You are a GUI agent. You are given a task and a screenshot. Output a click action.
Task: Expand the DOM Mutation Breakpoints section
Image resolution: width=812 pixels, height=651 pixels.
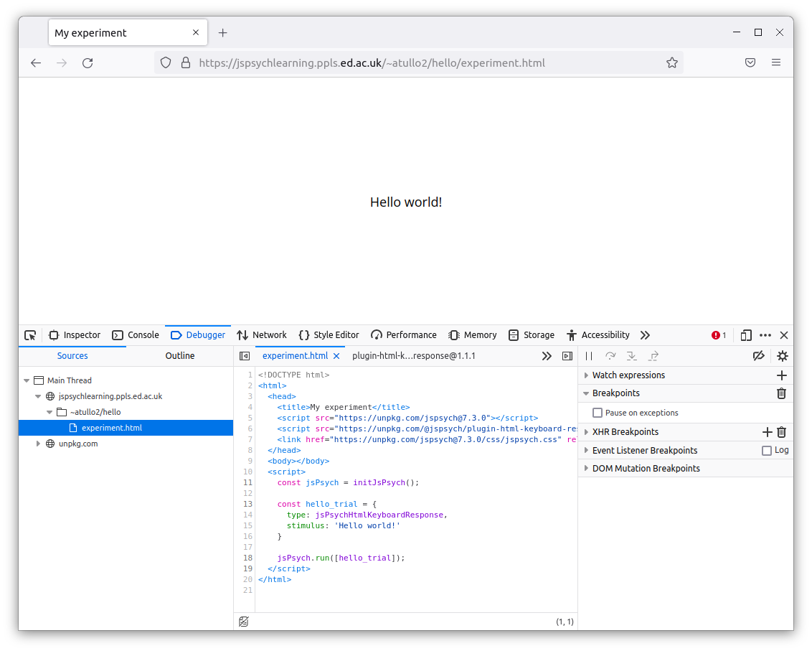click(x=586, y=469)
